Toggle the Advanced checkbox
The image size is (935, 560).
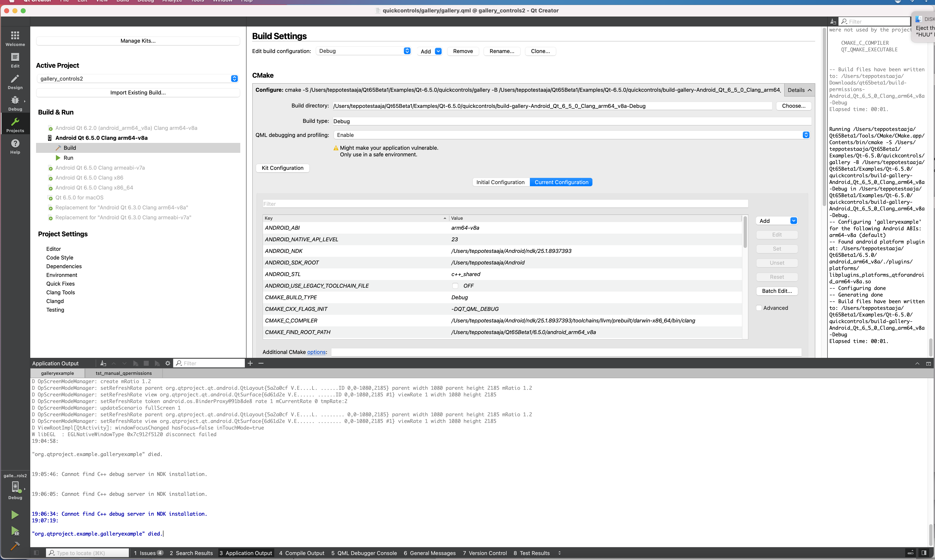759,308
